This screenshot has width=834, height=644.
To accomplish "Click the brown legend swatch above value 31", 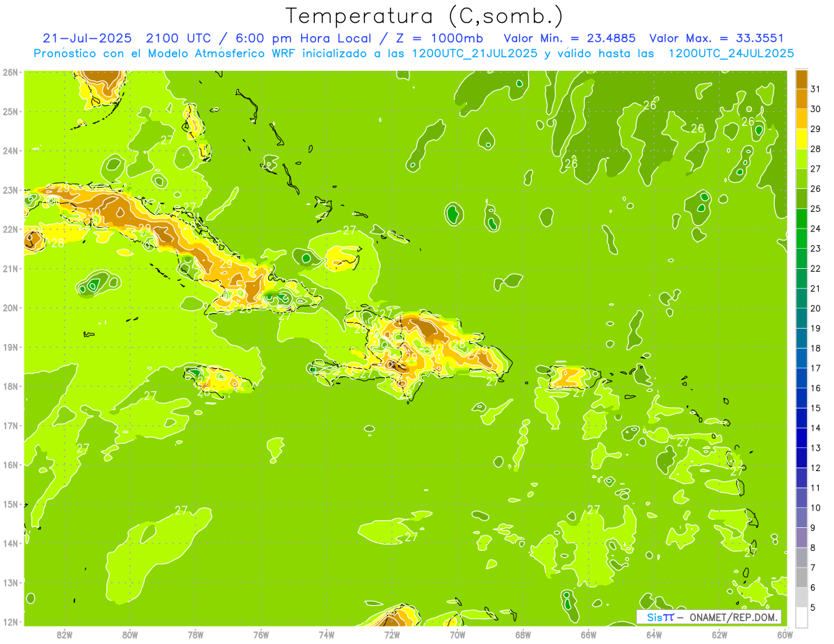I will 801,79.
